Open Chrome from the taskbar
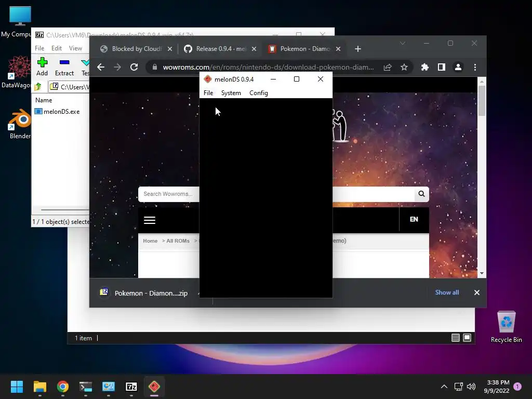This screenshot has width=532, height=399. 63,387
